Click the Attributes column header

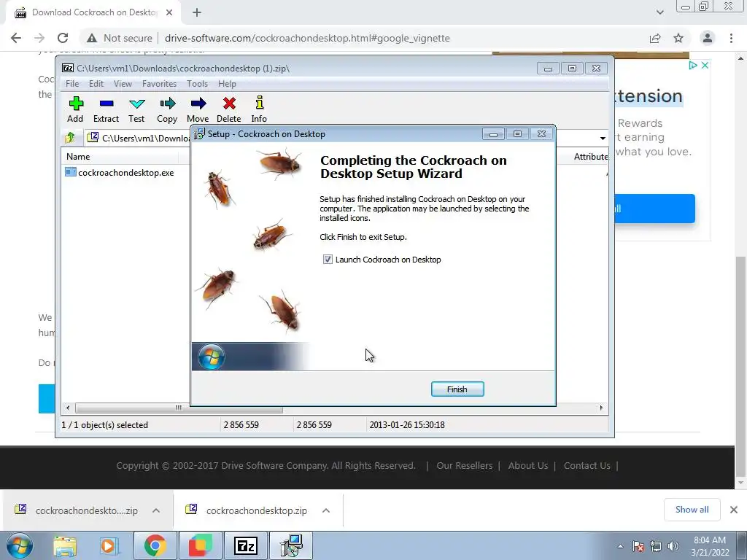coord(589,157)
